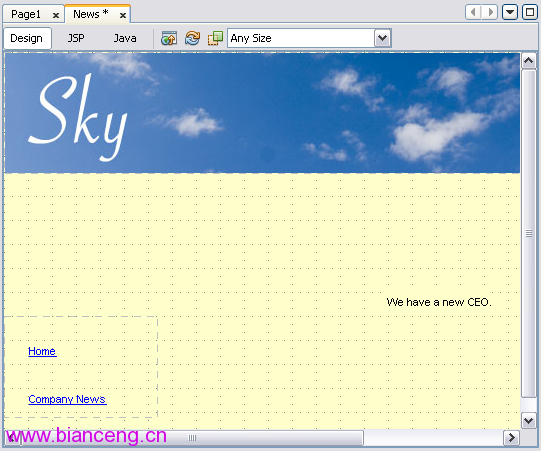Open the Any Size dropdown arrow

pyautogui.click(x=383, y=38)
